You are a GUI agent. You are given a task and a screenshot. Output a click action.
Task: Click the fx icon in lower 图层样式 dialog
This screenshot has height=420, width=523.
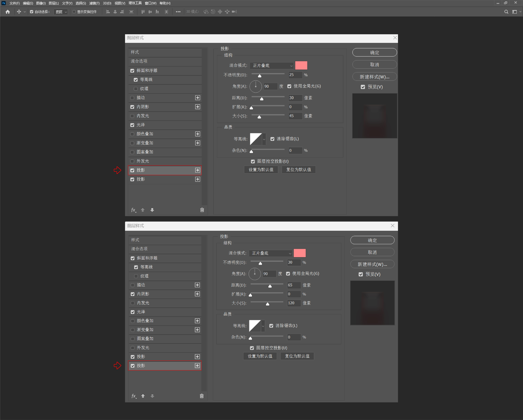click(x=134, y=396)
